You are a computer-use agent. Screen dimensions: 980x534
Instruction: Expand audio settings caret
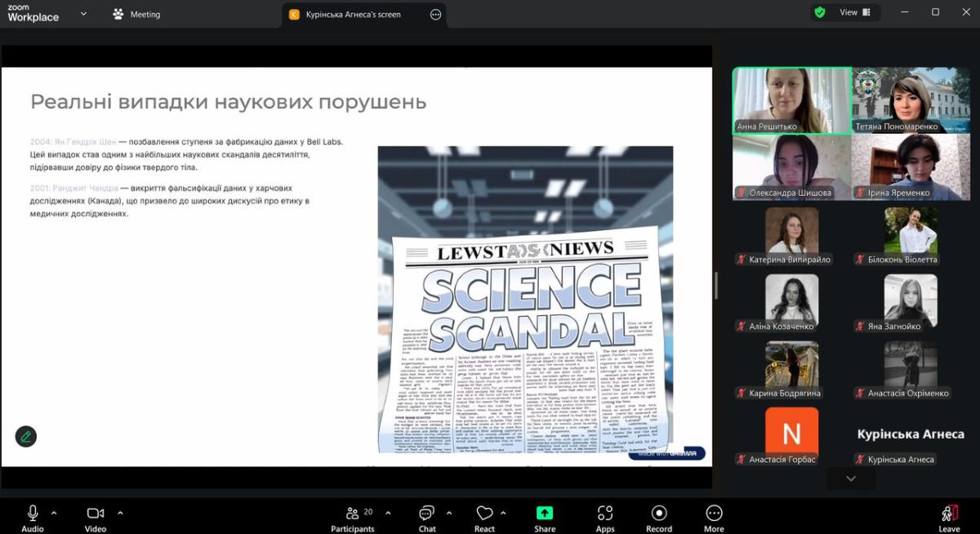[54, 513]
